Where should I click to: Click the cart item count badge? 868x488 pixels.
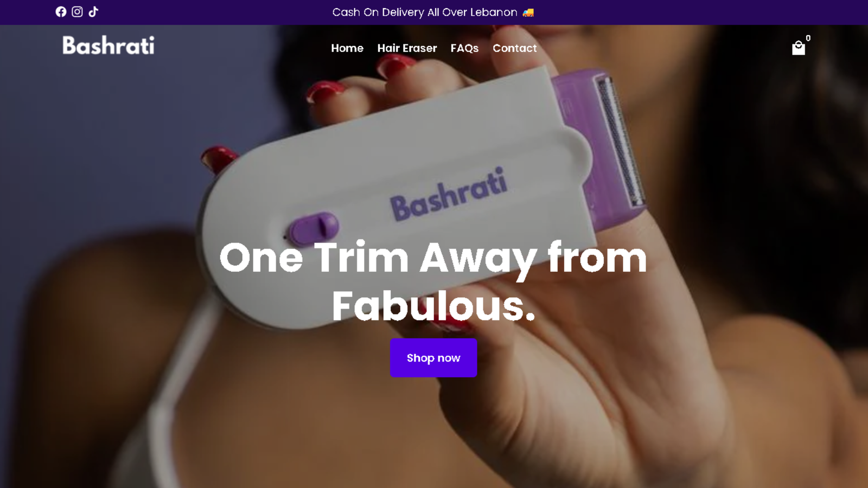pos(808,38)
